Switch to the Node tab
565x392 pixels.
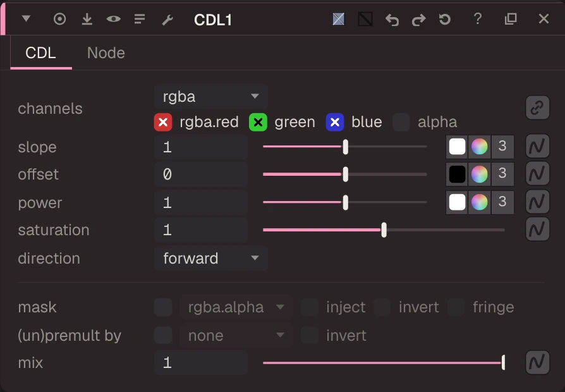(x=106, y=53)
